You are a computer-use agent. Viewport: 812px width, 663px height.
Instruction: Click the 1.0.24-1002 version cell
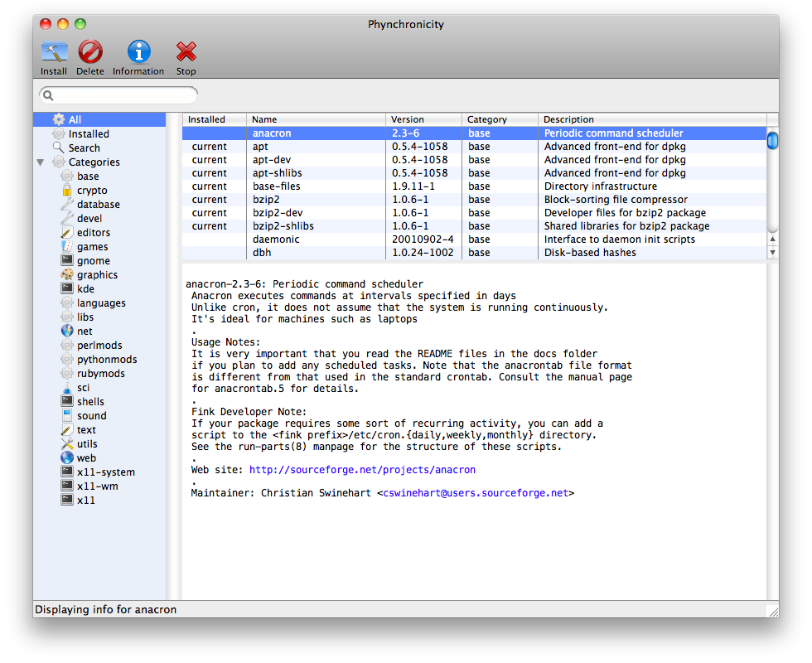(423, 253)
